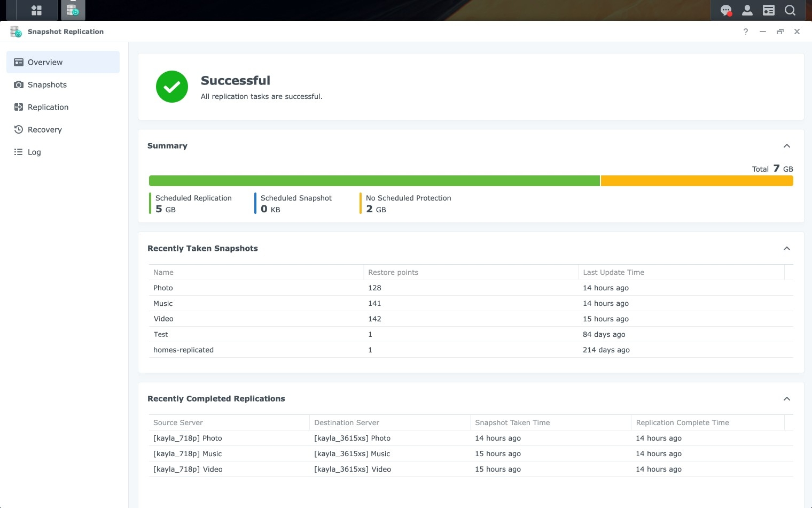This screenshot has width=812, height=508.
Task: Collapse the Summary section
Action: pos(786,145)
